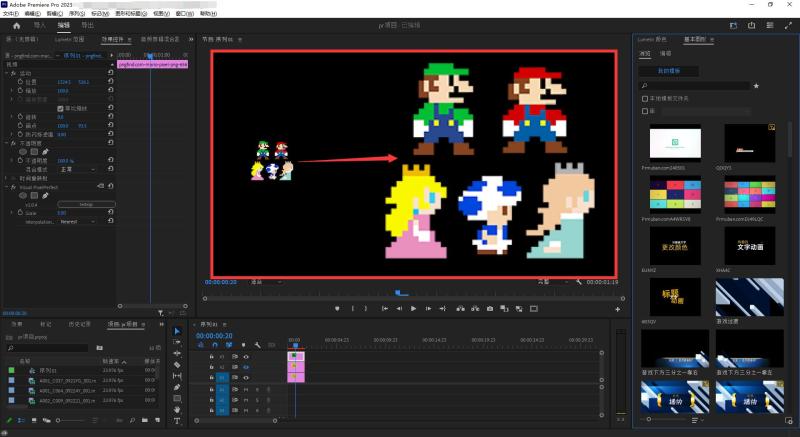Image resolution: width=800 pixels, height=437 pixels.
Task: Open playback resolution dropdown
Action: (553, 281)
